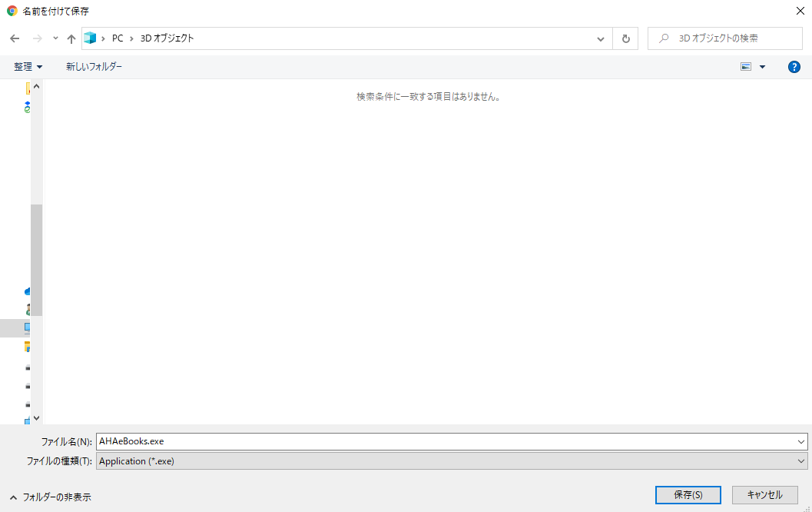The image size is (812, 512).
Task: Collapse folders with フォルダーの非表示
Action: click(51, 497)
